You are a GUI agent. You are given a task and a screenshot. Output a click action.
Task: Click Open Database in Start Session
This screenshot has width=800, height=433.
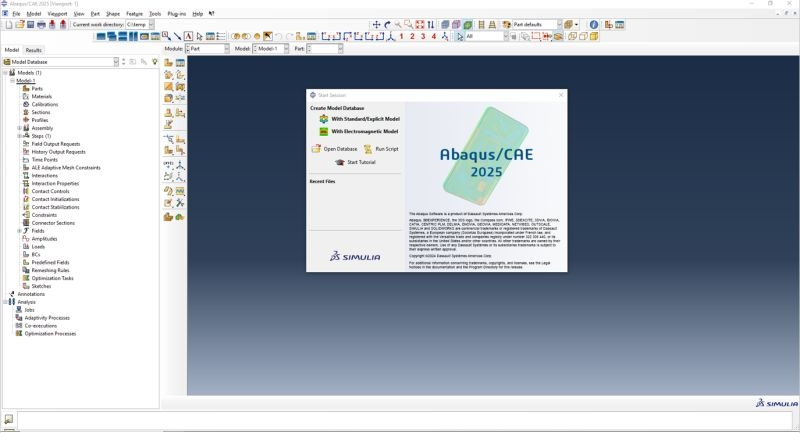(x=335, y=149)
